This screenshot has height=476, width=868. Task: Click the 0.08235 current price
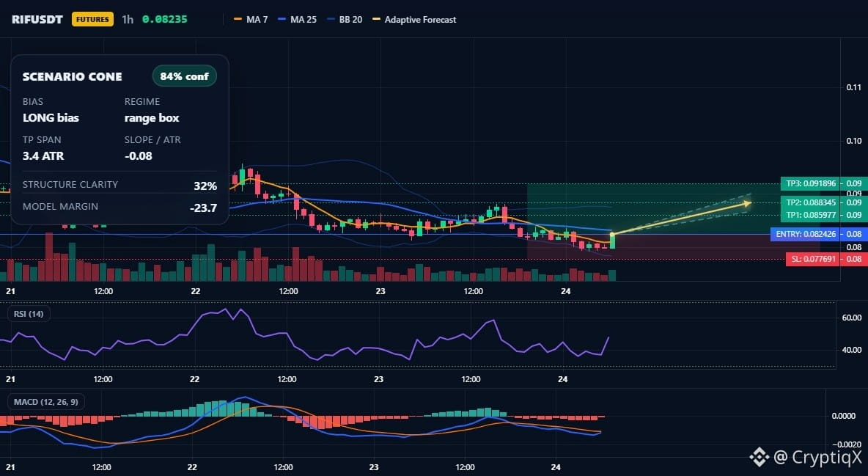click(x=165, y=19)
